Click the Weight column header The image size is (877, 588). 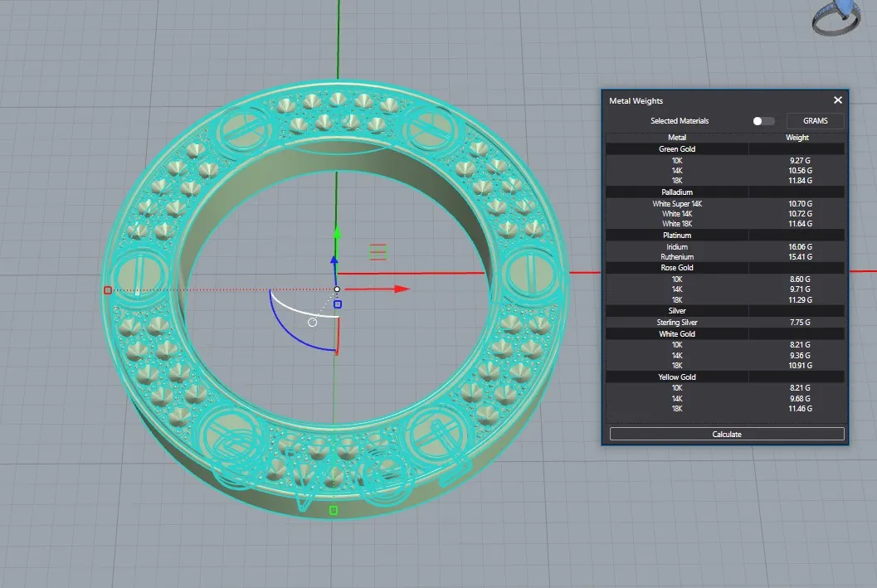(797, 138)
